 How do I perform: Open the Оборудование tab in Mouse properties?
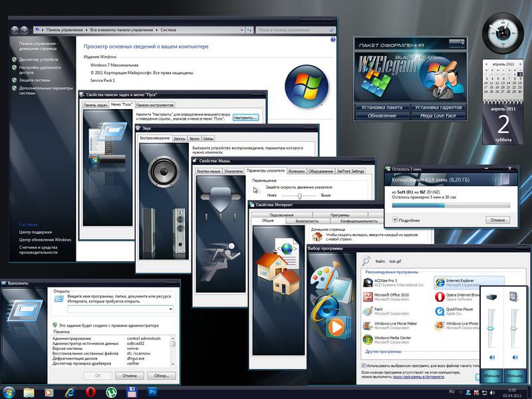tap(321, 172)
